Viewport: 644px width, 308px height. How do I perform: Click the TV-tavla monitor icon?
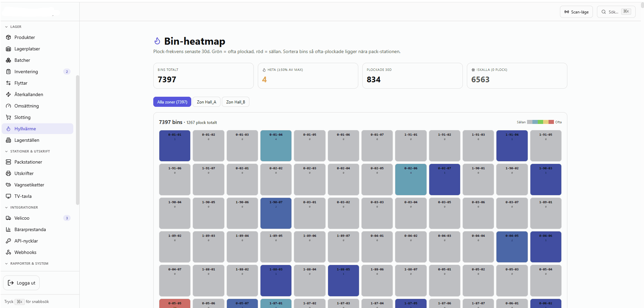[8, 196]
